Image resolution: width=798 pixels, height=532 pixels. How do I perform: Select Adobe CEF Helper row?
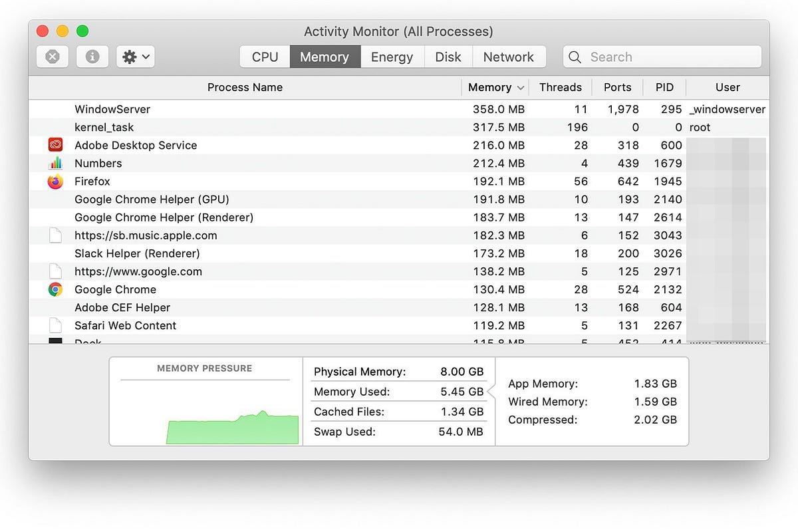pos(399,307)
